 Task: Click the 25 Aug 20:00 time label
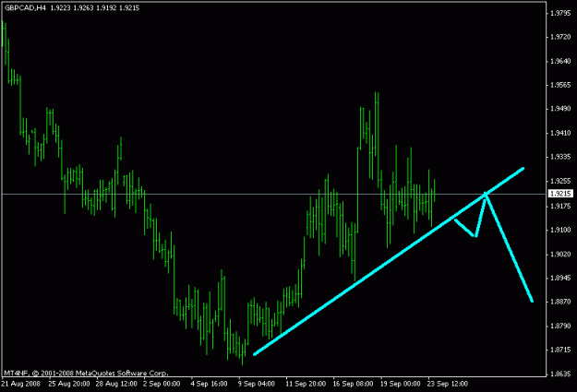pyautogui.click(x=69, y=384)
